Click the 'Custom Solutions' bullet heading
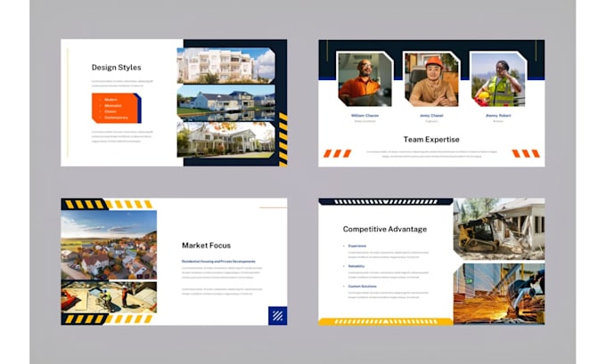Image resolution: width=606 pixels, height=364 pixels. (x=362, y=287)
